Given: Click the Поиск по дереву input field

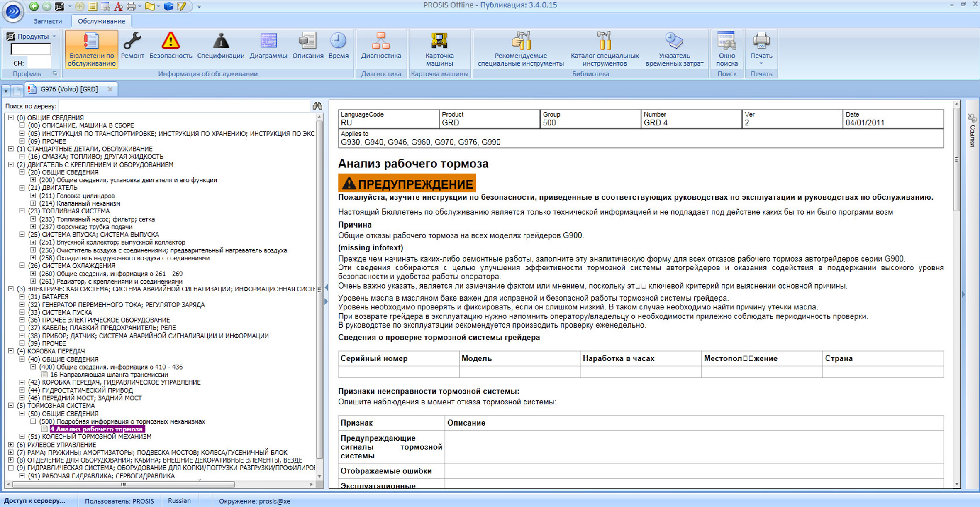Looking at the screenshot, I should coord(184,106).
